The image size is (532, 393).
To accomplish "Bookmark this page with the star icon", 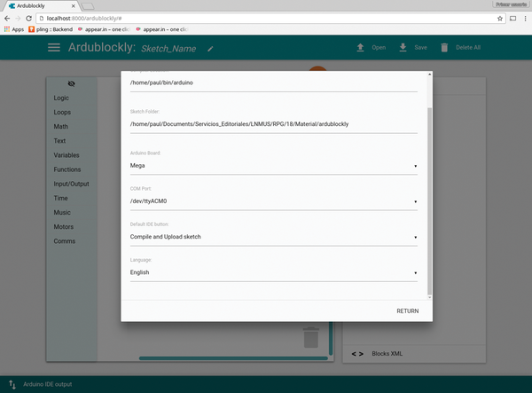I will [x=500, y=19].
